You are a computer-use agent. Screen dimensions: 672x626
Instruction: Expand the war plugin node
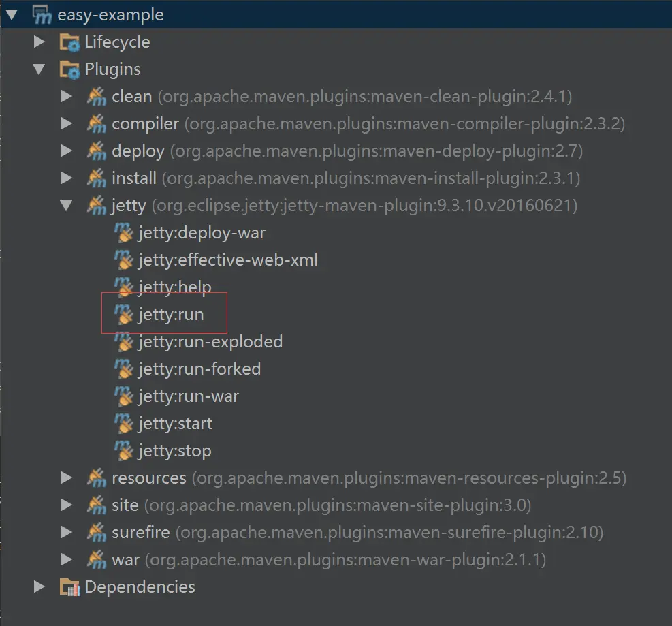coord(67,559)
